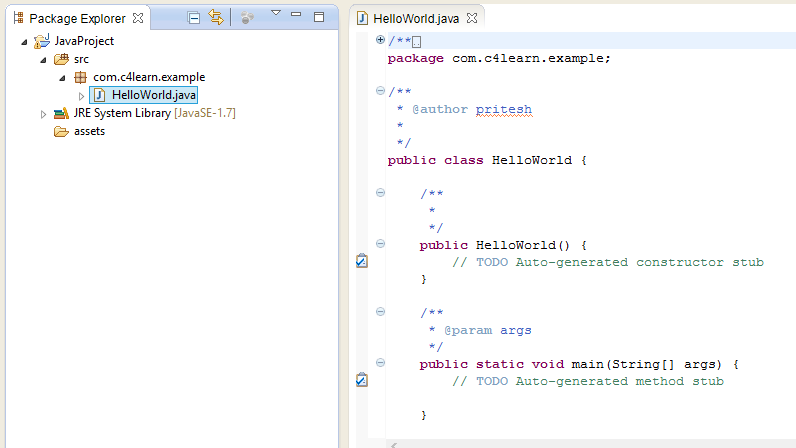Click the TODO task marker for constructor stub

pyautogui.click(x=361, y=261)
